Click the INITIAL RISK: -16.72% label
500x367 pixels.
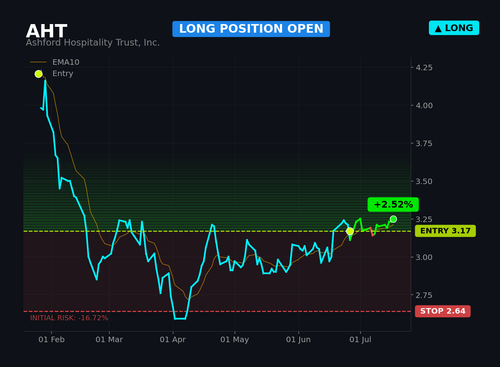69,318
